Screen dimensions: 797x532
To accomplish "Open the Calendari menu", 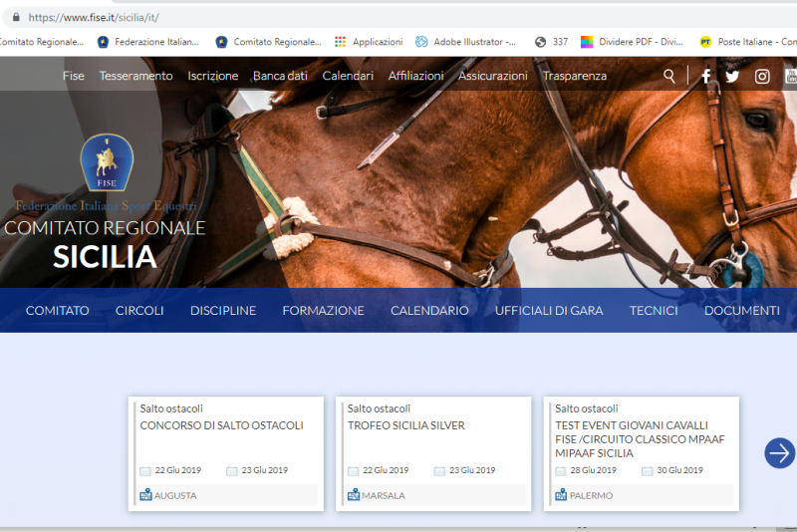I will point(348,76).
